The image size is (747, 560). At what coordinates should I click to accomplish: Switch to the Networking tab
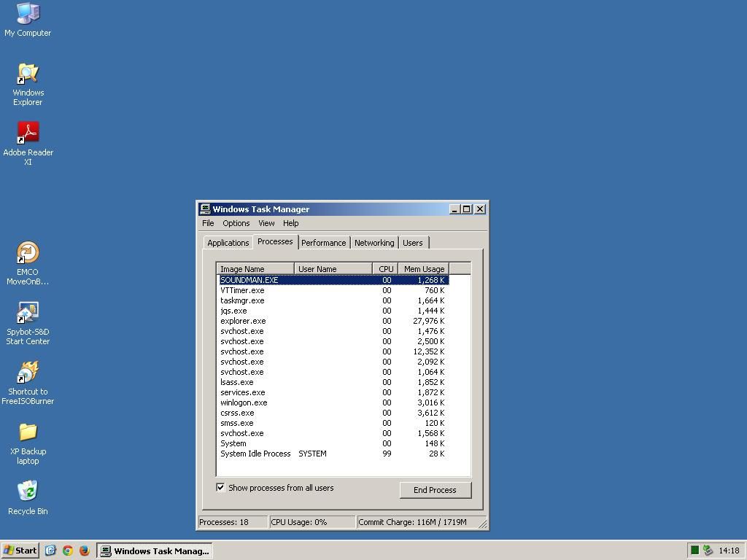(x=374, y=243)
